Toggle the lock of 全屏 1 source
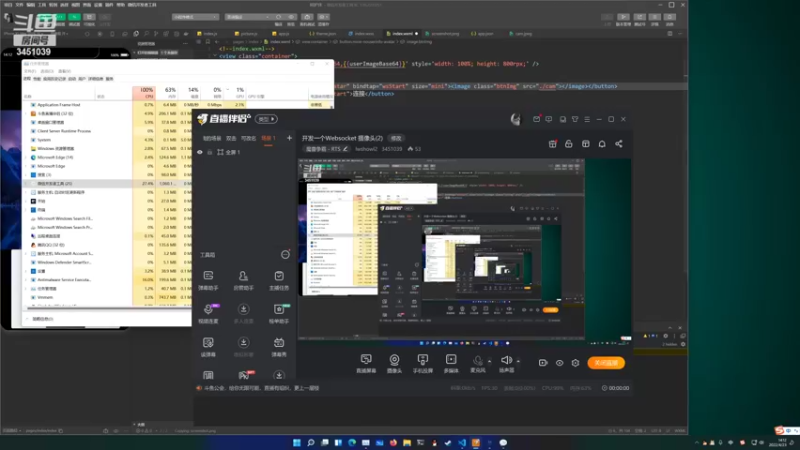Image resolution: width=800 pixels, height=450 pixels. 210,152
